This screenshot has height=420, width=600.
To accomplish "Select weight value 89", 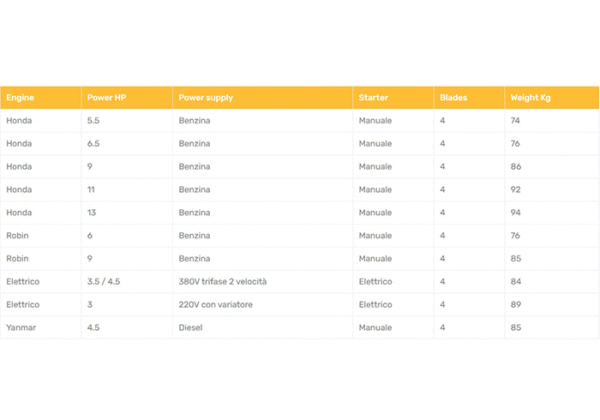I will (516, 304).
